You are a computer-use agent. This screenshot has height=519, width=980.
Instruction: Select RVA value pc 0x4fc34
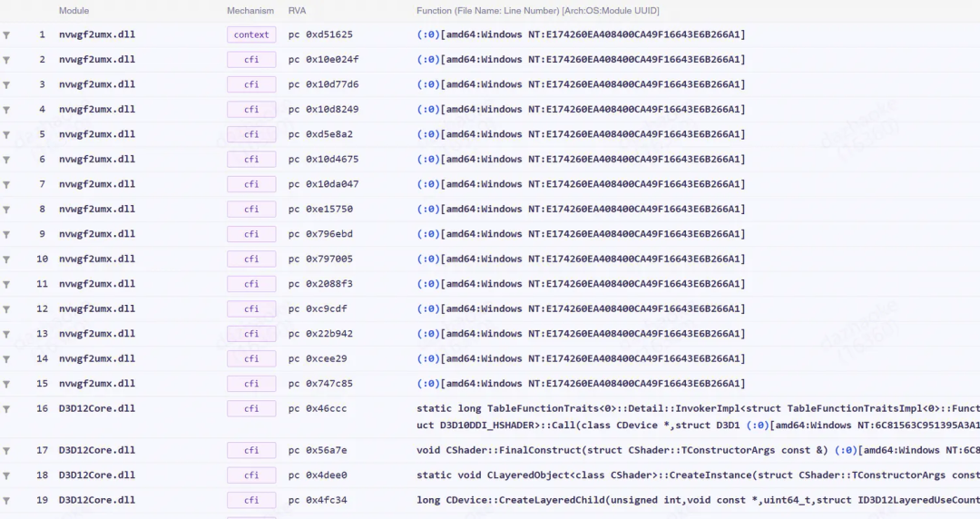pos(318,500)
